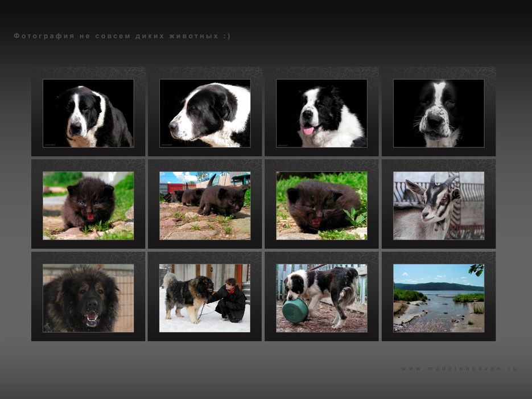
Task: Open black kitten meowing on grass photo
Action: (88, 205)
